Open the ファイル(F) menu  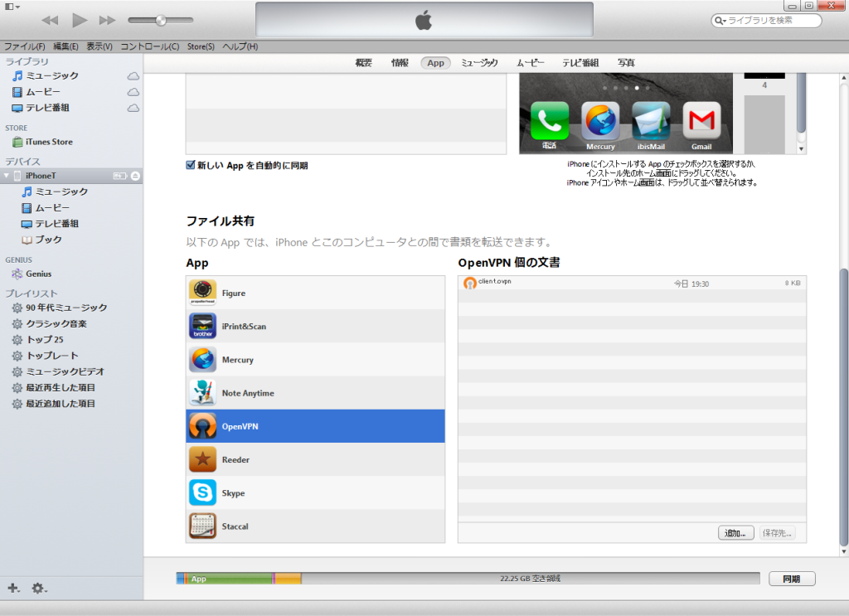pos(24,46)
